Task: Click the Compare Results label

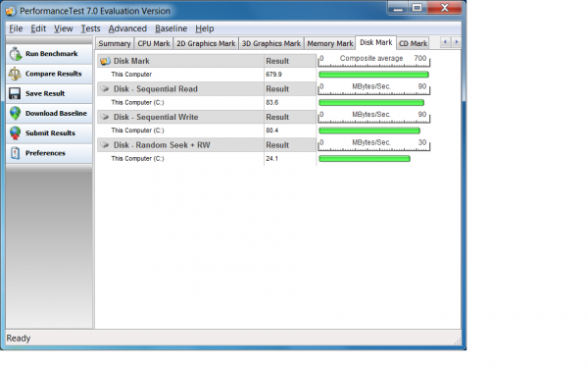Action: click(53, 74)
